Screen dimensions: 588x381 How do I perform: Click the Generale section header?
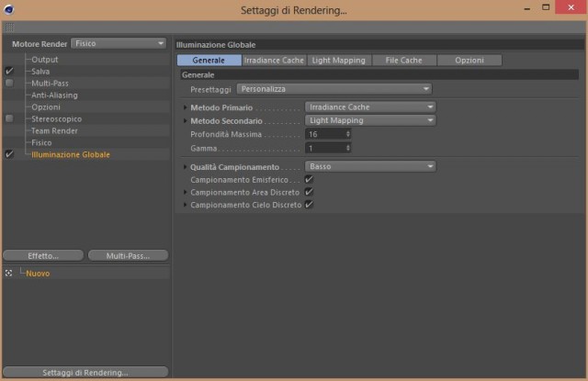379,74
